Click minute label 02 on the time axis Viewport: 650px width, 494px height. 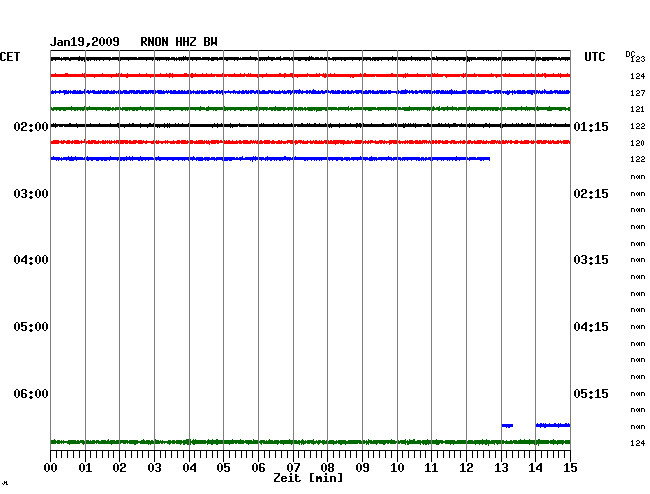point(119,468)
